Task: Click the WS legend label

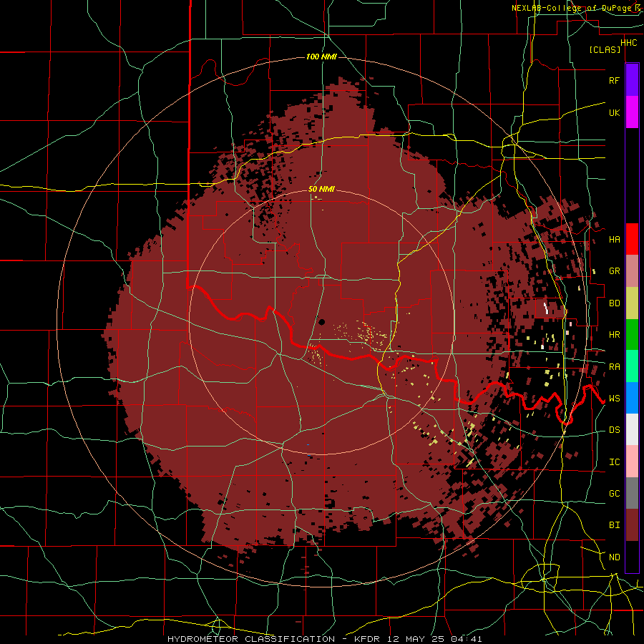Action: click(x=614, y=399)
